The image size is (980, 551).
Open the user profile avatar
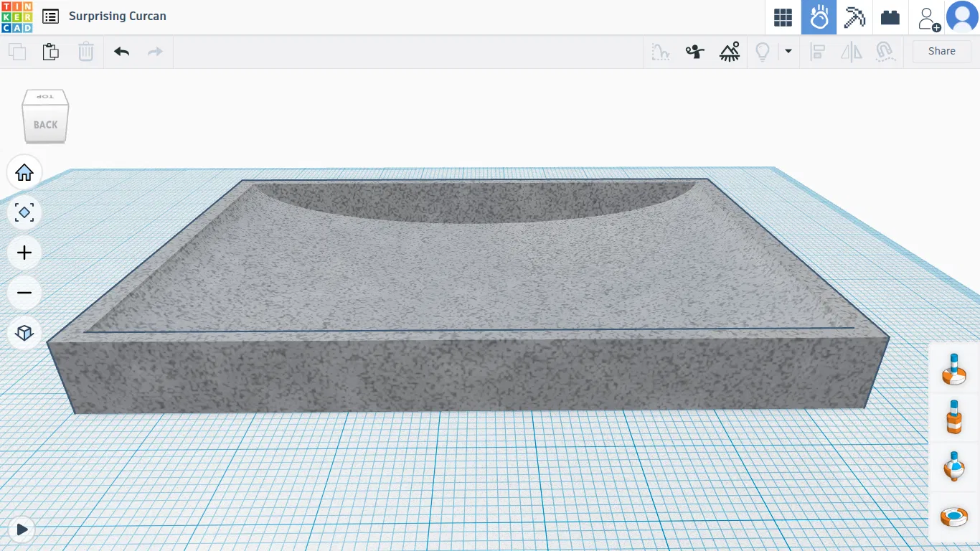tap(962, 17)
